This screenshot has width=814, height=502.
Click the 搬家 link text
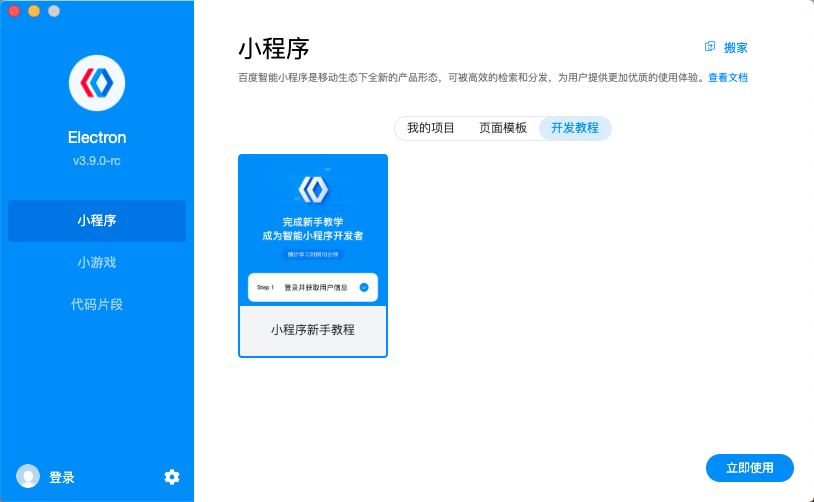[736, 48]
